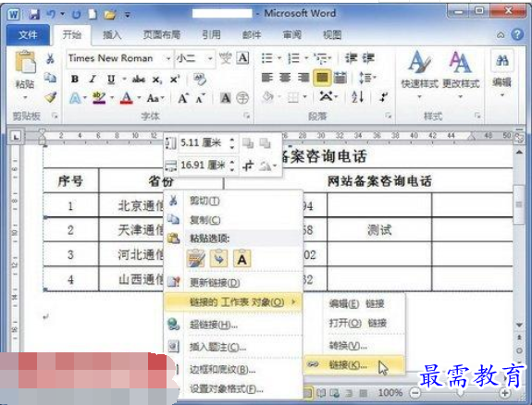Click the Paste clipboard icon
532x405 pixels.
coord(25,62)
